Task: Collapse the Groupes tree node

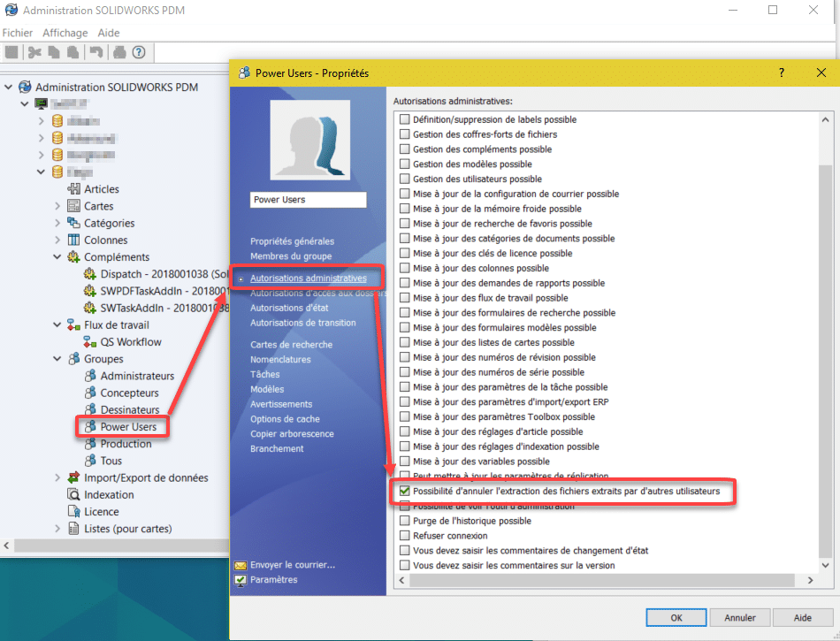Action: click(x=57, y=359)
